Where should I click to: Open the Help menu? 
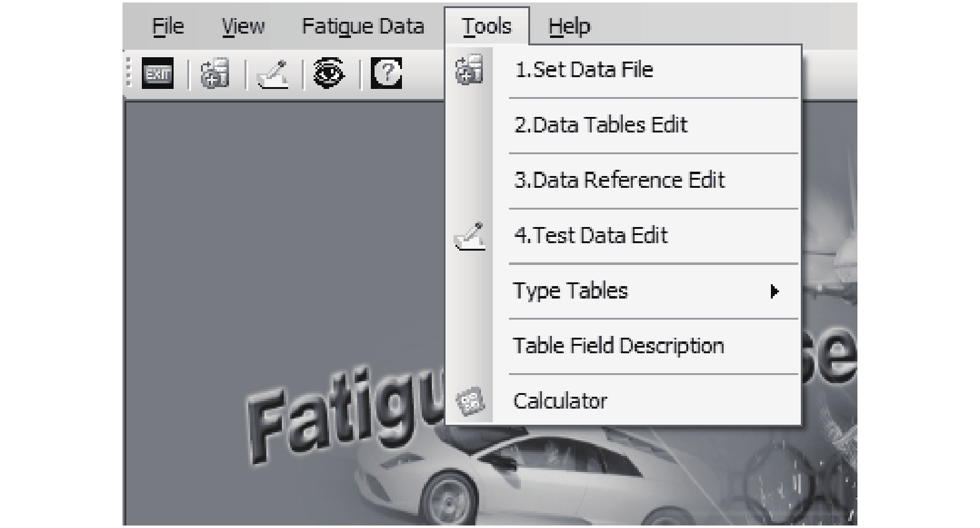pos(569,26)
